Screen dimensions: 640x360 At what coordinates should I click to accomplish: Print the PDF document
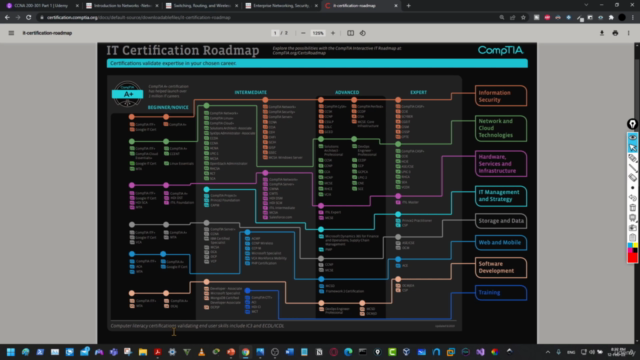(615, 33)
